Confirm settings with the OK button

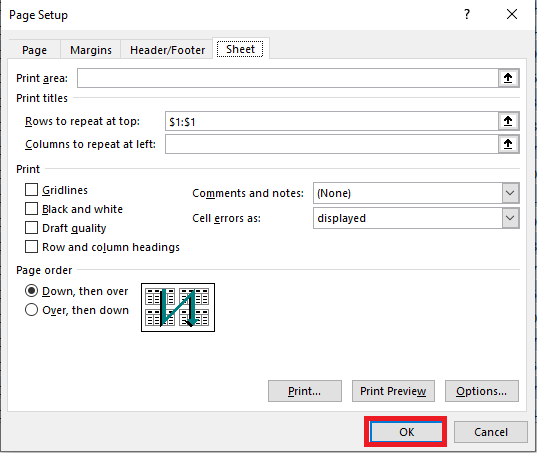(x=406, y=432)
